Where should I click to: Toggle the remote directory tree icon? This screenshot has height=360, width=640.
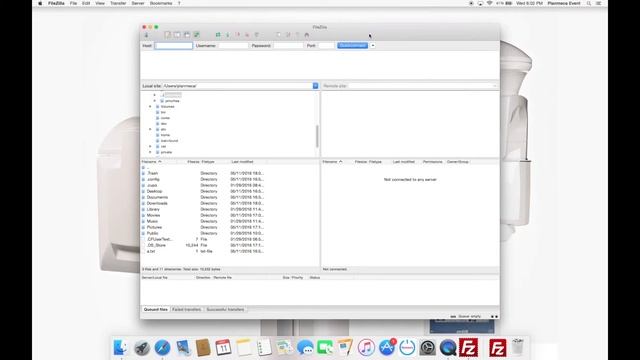pyautogui.click(x=187, y=35)
